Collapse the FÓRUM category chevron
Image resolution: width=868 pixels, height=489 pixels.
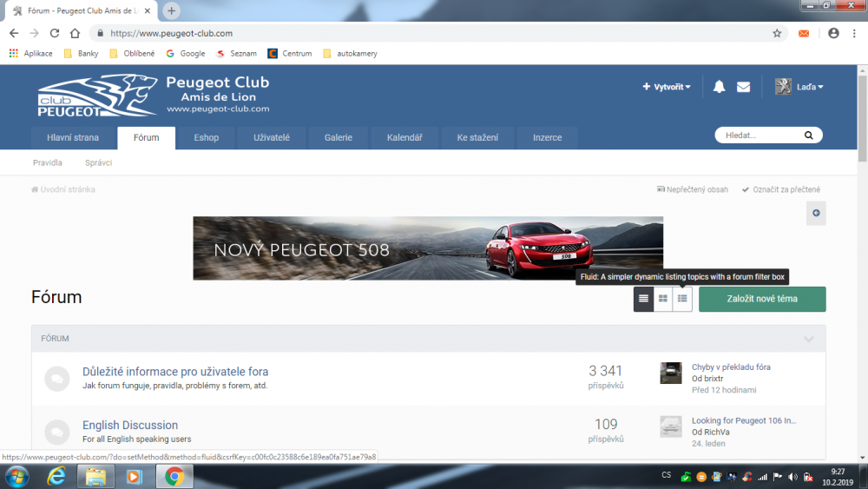click(x=809, y=339)
